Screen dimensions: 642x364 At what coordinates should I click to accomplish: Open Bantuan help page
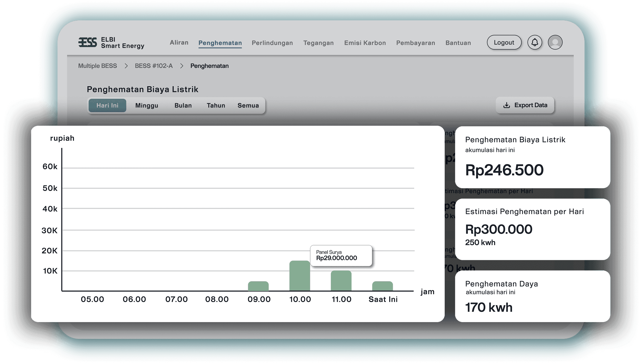click(x=458, y=43)
